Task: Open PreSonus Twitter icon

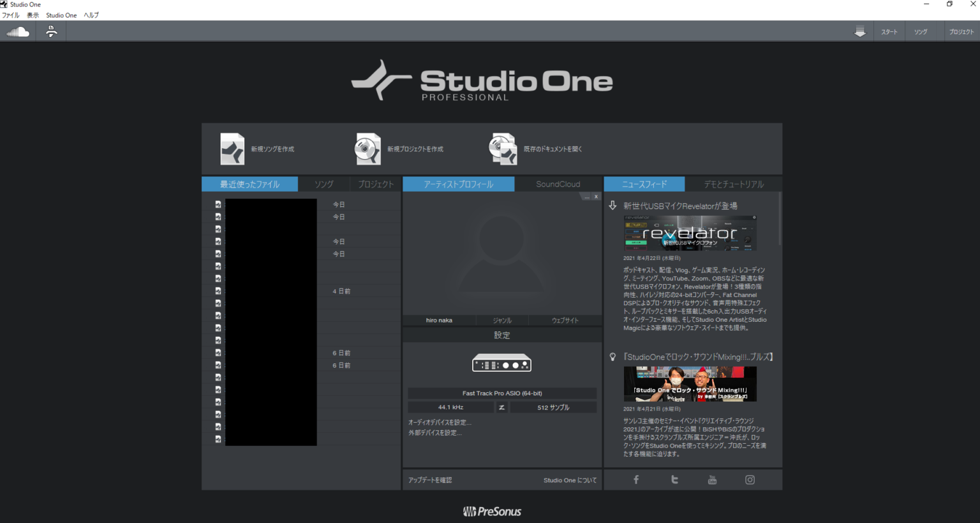Action: tap(674, 479)
